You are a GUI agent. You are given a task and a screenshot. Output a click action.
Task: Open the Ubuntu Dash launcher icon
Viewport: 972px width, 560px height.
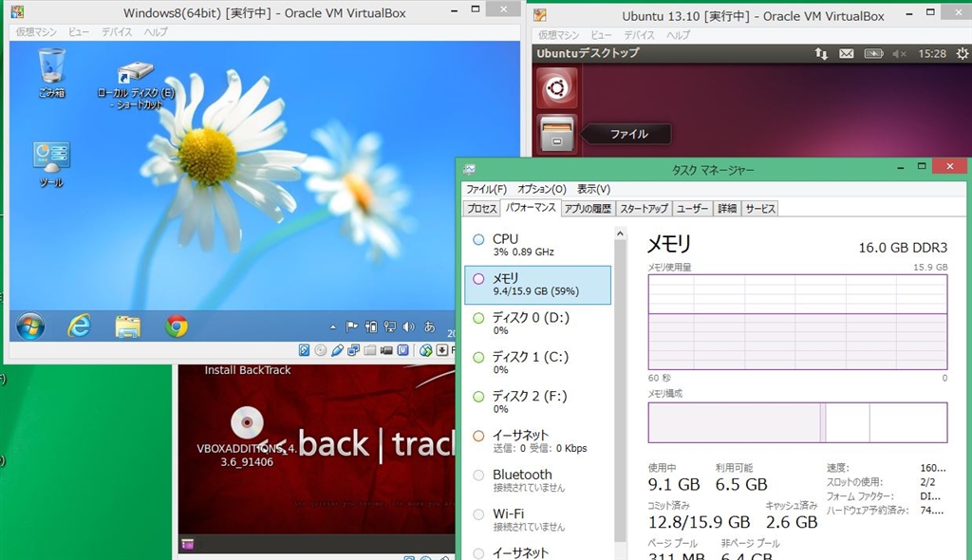pyautogui.click(x=556, y=88)
